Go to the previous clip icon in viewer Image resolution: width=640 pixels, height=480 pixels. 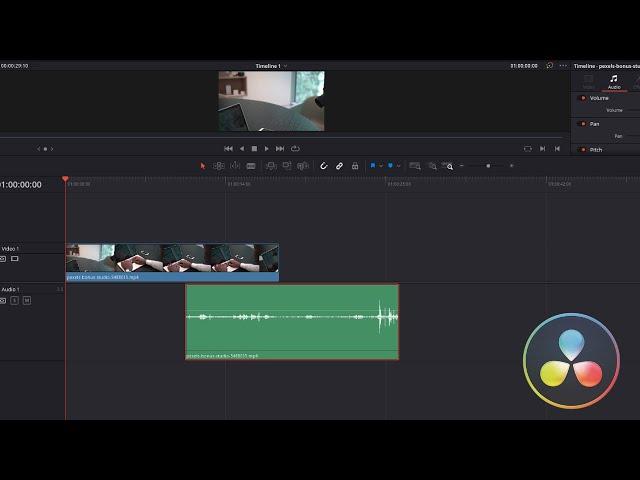557,149
